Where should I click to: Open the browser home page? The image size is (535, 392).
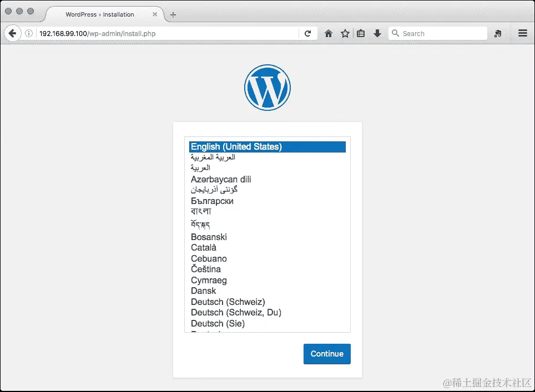coord(328,33)
